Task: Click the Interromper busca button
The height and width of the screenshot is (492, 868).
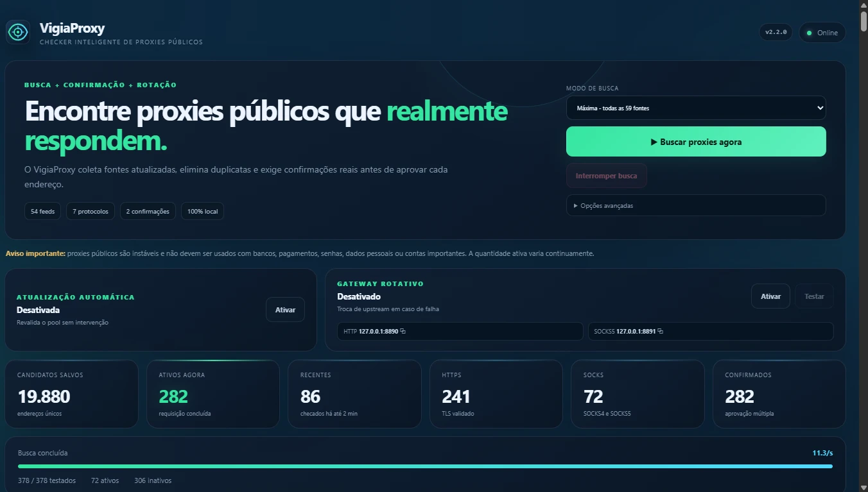Action: tap(606, 176)
